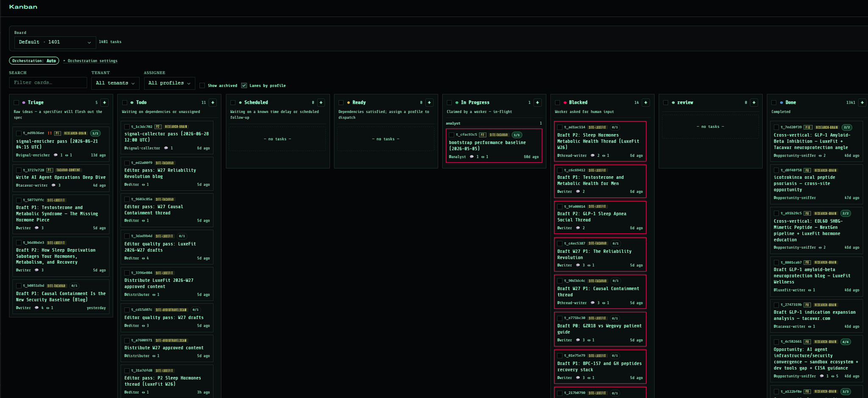868x398 pixels.
Task: Add a task to the Todo column
Action: [x=213, y=103]
